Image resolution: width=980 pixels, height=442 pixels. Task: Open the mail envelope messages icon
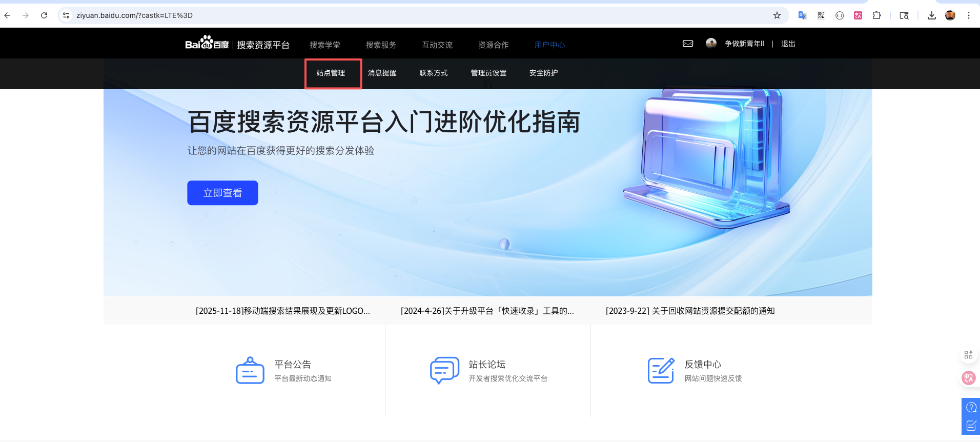pyautogui.click(x=688, y=44)
